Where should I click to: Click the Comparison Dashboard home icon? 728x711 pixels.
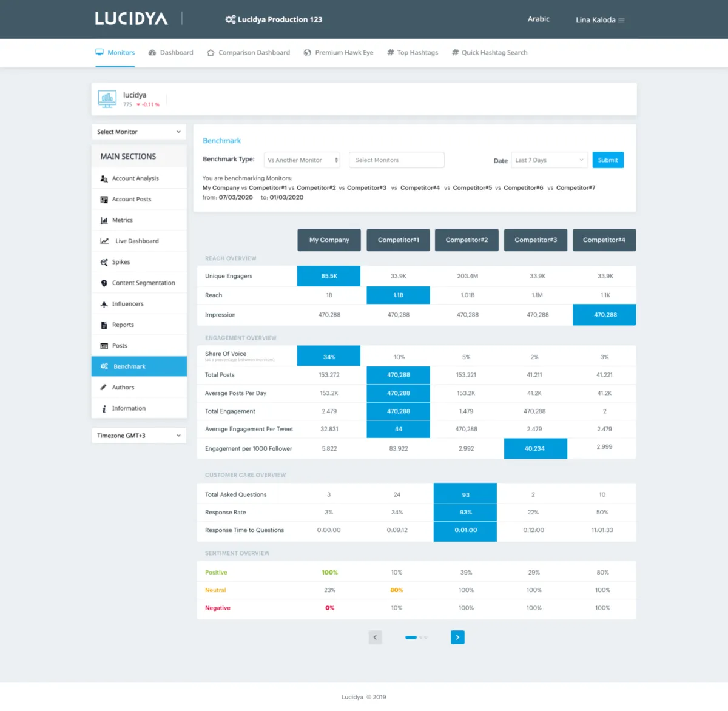pyautogui.click(x=211, y=53)
